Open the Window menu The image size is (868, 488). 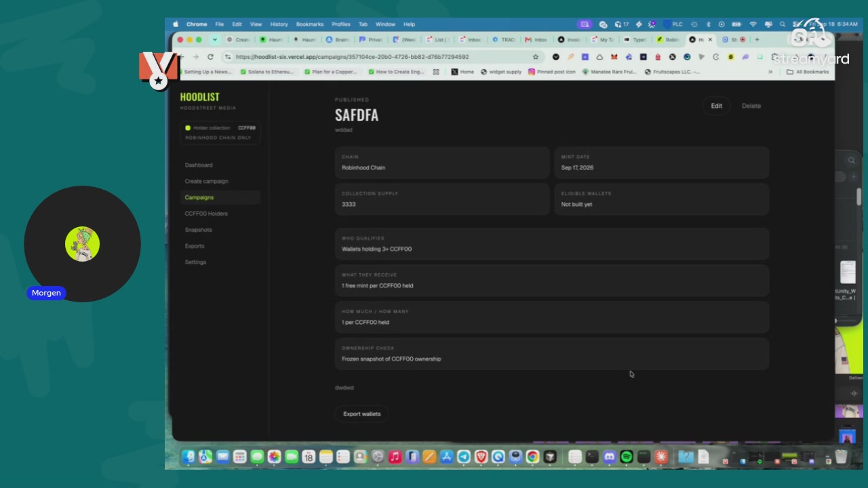click(385, 24)
